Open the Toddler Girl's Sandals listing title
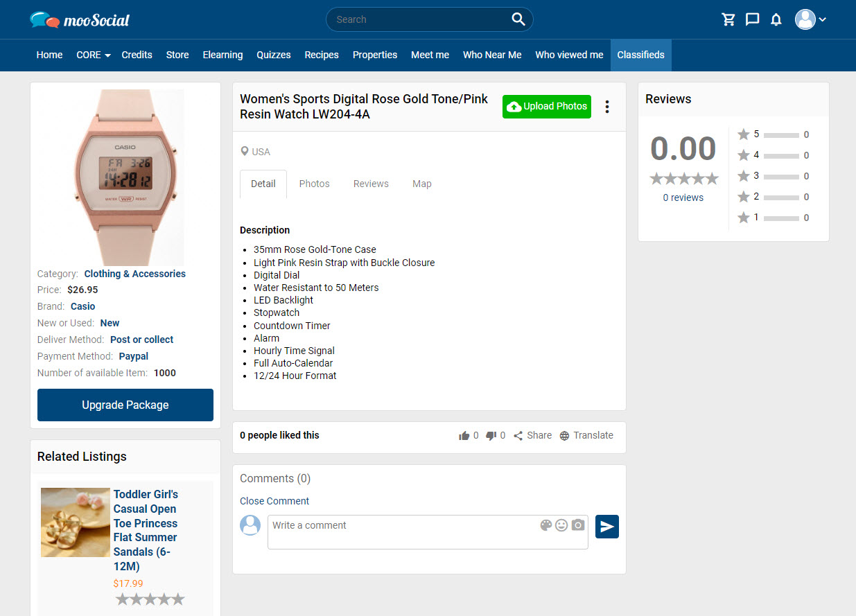856x616 pixels. [x=146, y=530]
